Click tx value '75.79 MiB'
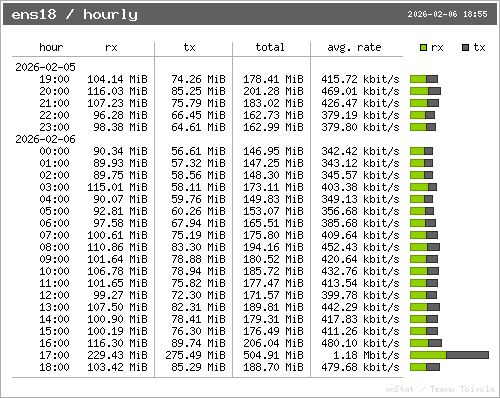 tap(198, 103)
